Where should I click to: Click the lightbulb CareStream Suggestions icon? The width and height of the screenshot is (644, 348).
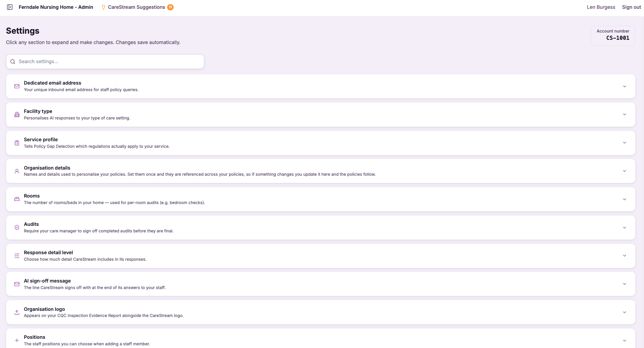point(103,7)
